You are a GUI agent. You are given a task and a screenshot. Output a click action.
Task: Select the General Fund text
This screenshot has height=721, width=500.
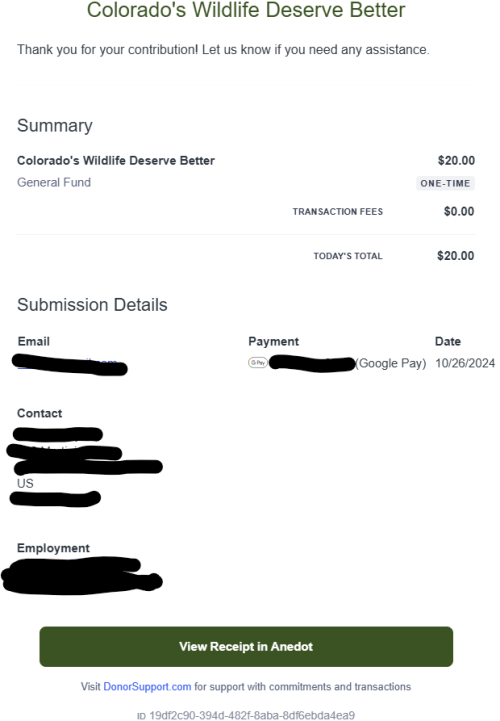click(54, 183)
